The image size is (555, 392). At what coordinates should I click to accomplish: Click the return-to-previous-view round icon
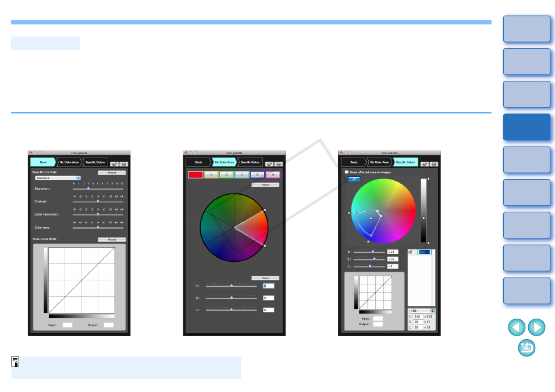tap(526, 348)
